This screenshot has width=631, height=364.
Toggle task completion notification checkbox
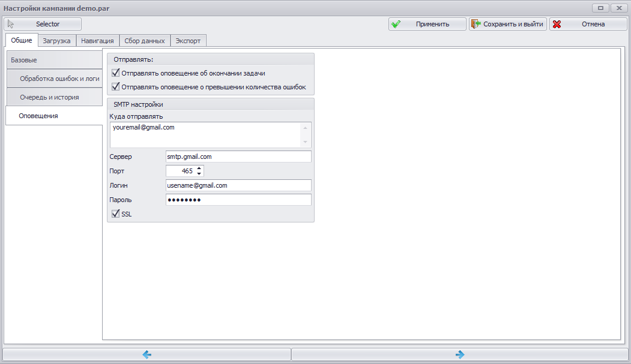pos(115,73)
